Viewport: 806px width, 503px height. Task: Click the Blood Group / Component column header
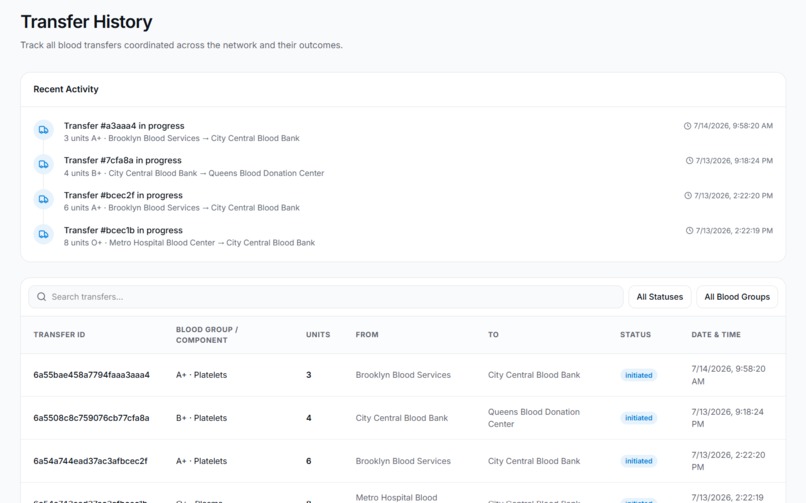[207, 334]
